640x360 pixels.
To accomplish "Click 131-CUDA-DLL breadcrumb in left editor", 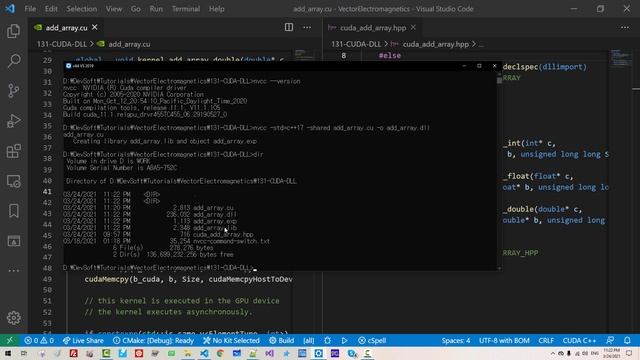I will click(62, 44).
